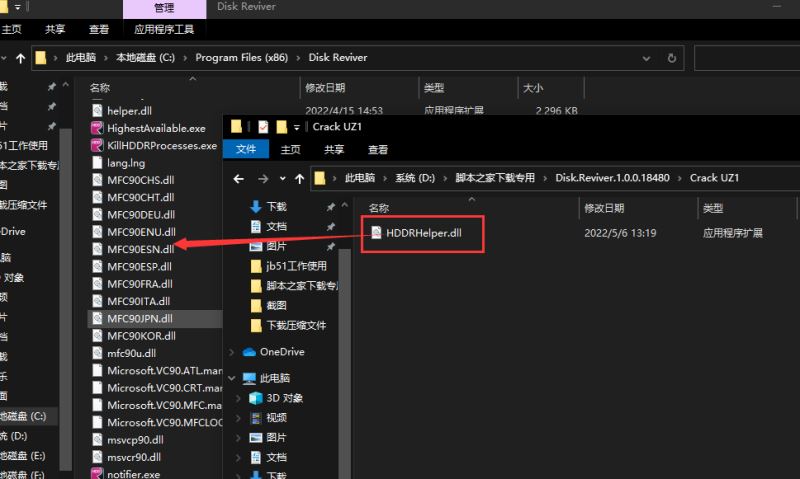Sort Disk Reviver files by 大小 column

533,88
